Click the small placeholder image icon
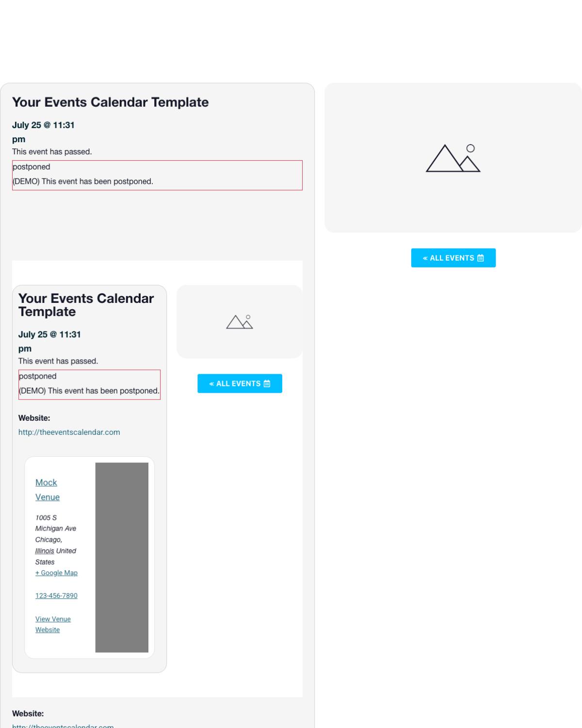The image size is (582, 728). coord(240,322)
